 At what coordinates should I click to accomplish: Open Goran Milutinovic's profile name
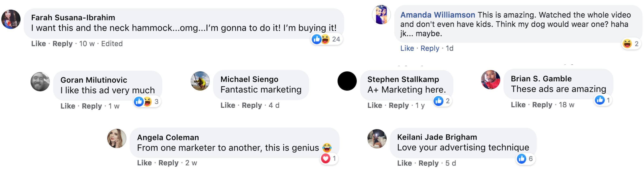(x=94, y=80)
